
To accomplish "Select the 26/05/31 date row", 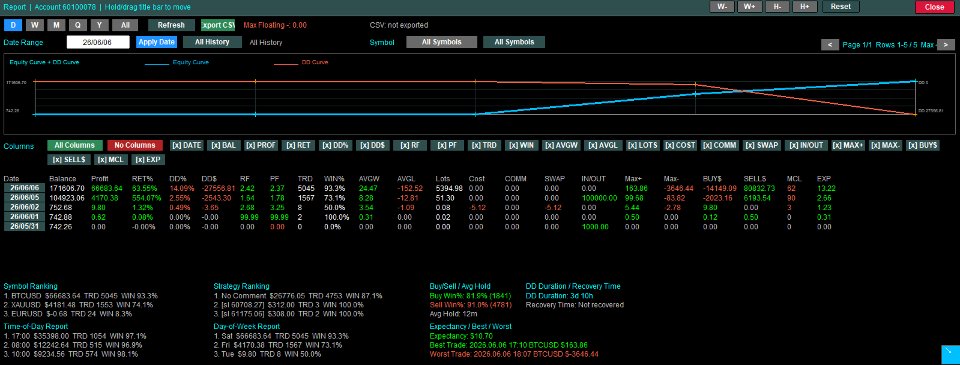I will point(24,226).
